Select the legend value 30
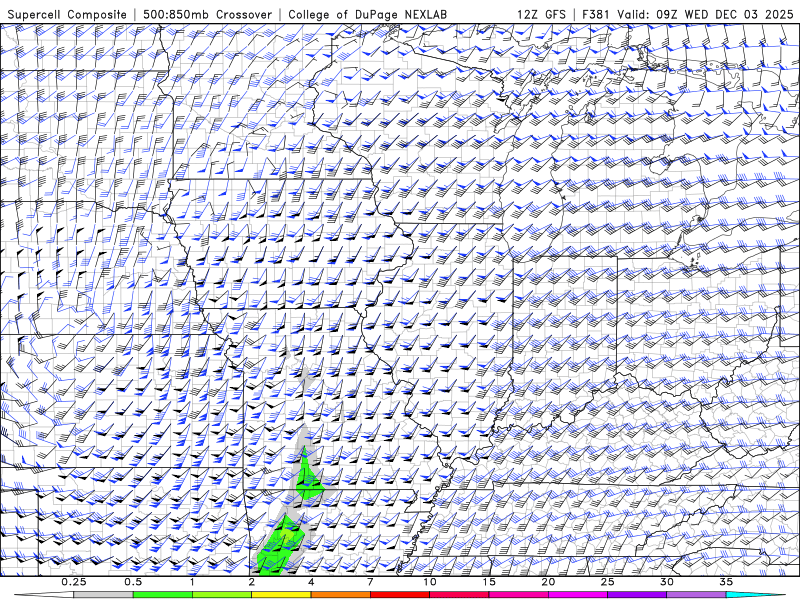Screen dimensions: 800x600 tap(666, 582)
